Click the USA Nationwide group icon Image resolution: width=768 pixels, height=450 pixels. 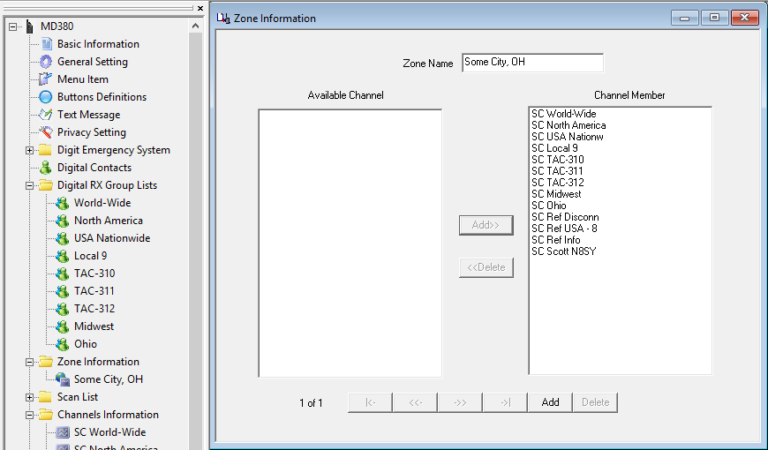pyautogui.click(x=62, y=238)
